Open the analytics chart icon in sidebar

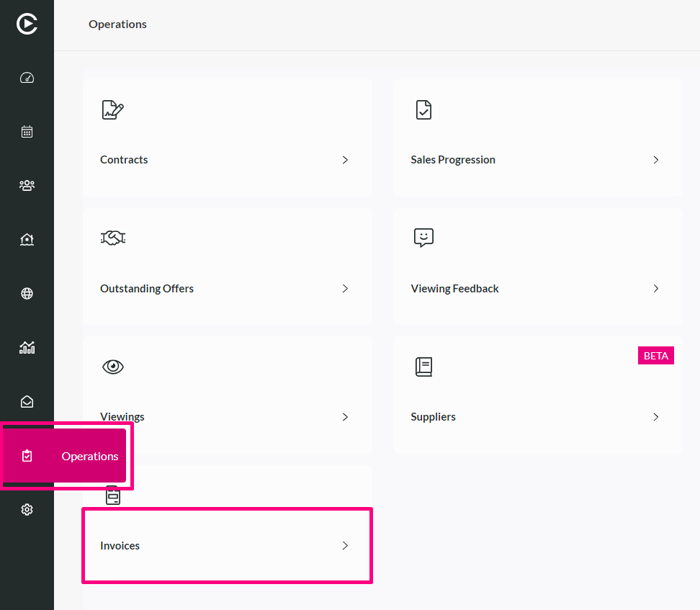pos(27,347)
